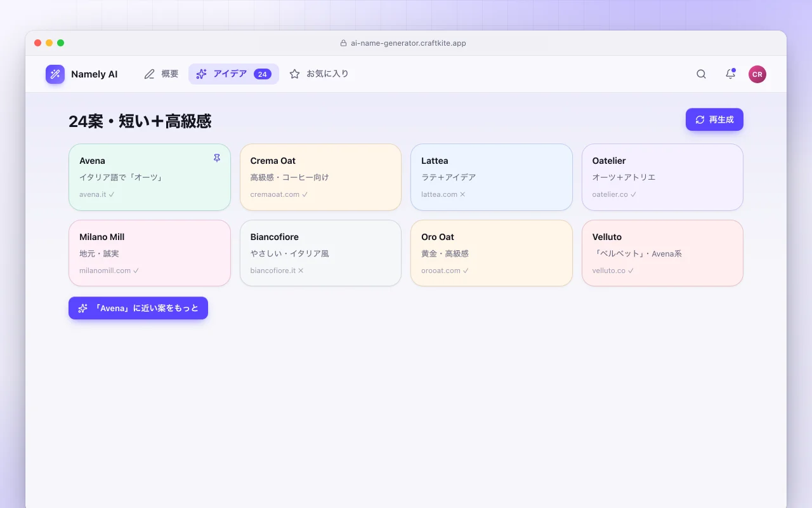812x508 pixels.
Task: Click the オーツ+アトリエ description
Action: (624, 177)
